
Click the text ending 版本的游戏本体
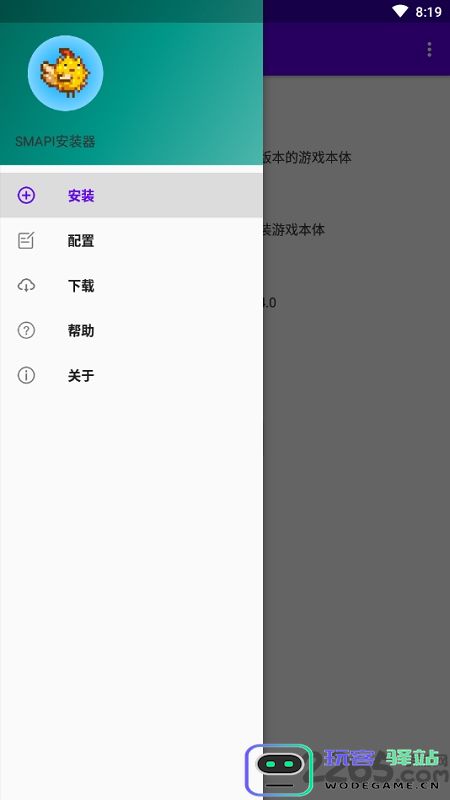307,157
